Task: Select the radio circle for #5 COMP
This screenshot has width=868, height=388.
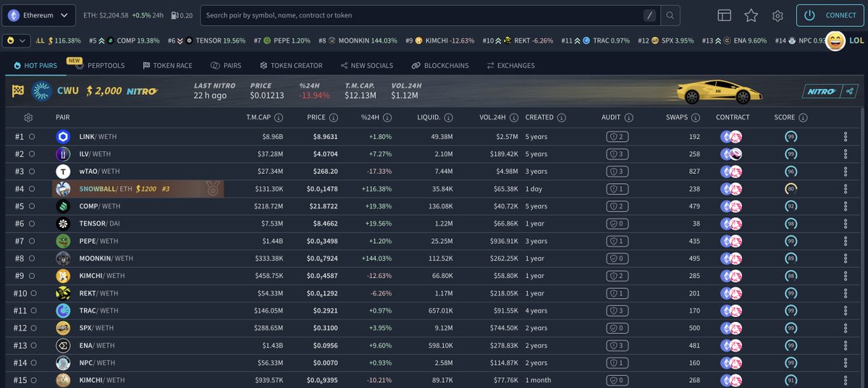Action: coord(32,206)
